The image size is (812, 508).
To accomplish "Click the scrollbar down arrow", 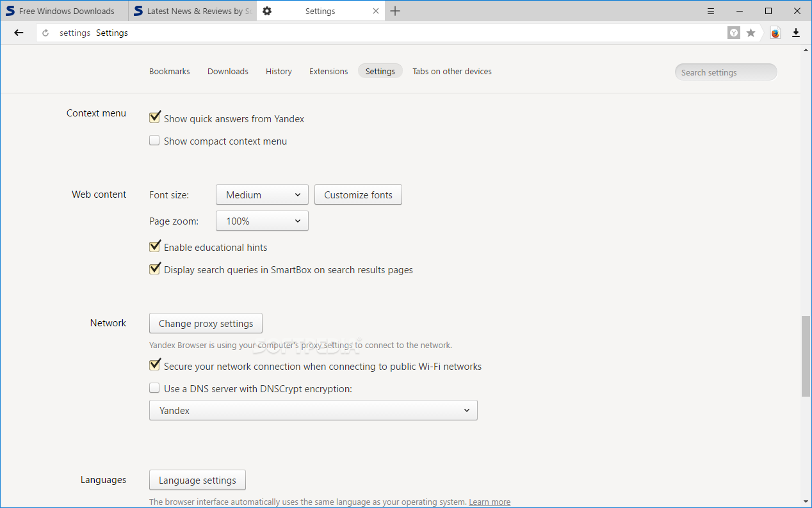I will tap(806, 502).
